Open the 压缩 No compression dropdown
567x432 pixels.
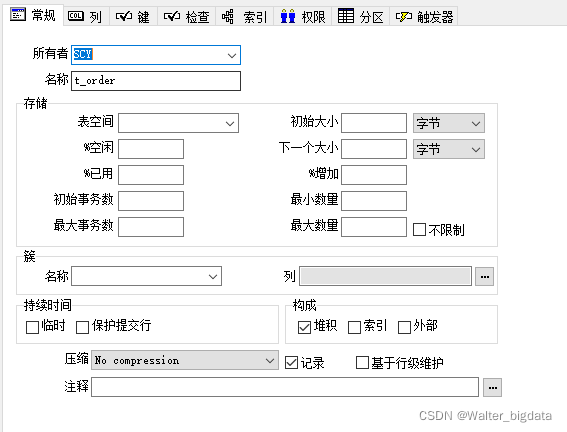pos(185,360)
